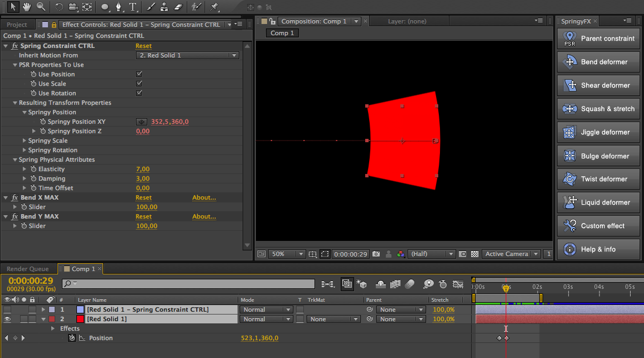Uncheck the Use Scale checkbox
This screenshot has width=644, height=358.
click(x=139, y=84)
